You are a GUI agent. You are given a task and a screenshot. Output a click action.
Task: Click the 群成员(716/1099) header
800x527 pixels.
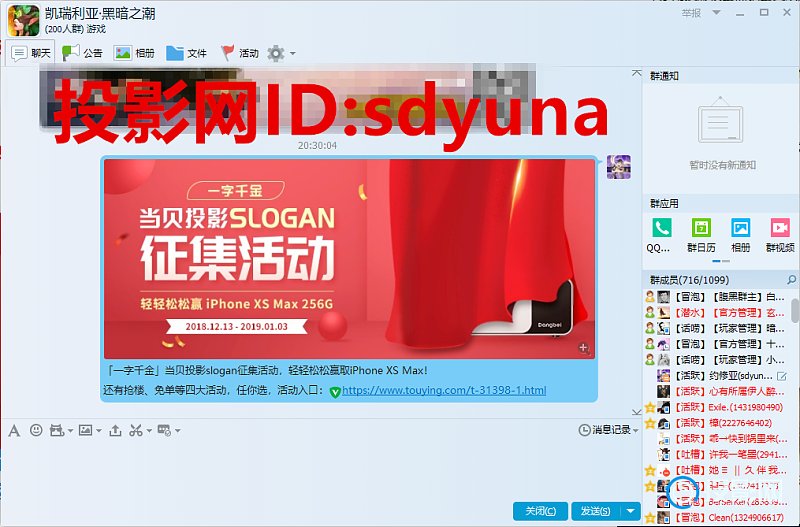[689, 280]
